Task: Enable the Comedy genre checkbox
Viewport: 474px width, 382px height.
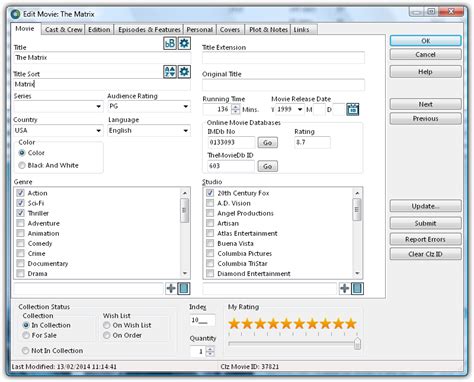Action: tap(21, 243)
